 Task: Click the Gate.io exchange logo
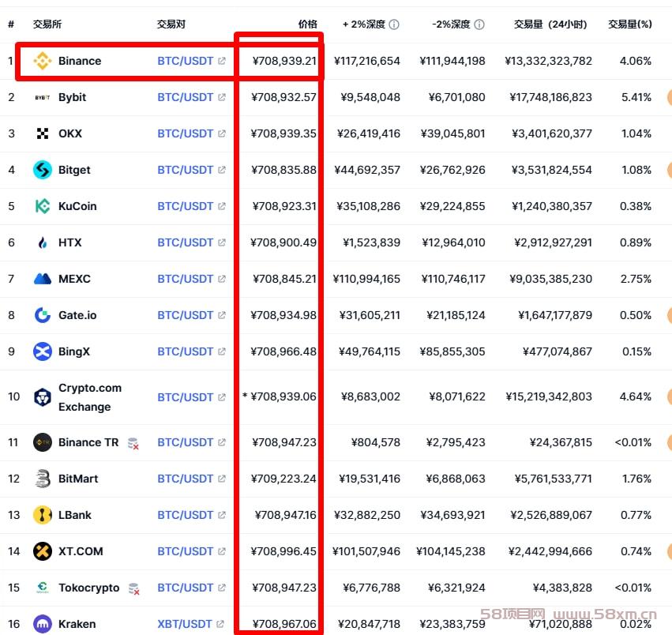[43, 316]
